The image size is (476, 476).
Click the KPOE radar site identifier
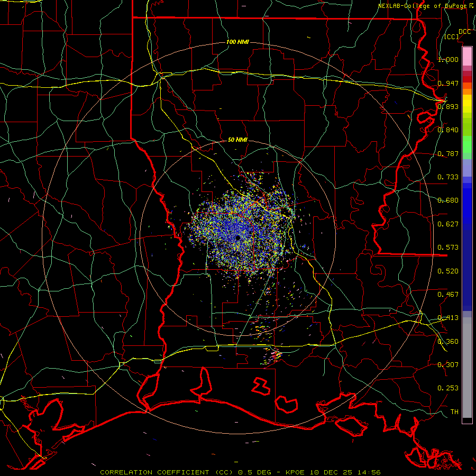295,472
